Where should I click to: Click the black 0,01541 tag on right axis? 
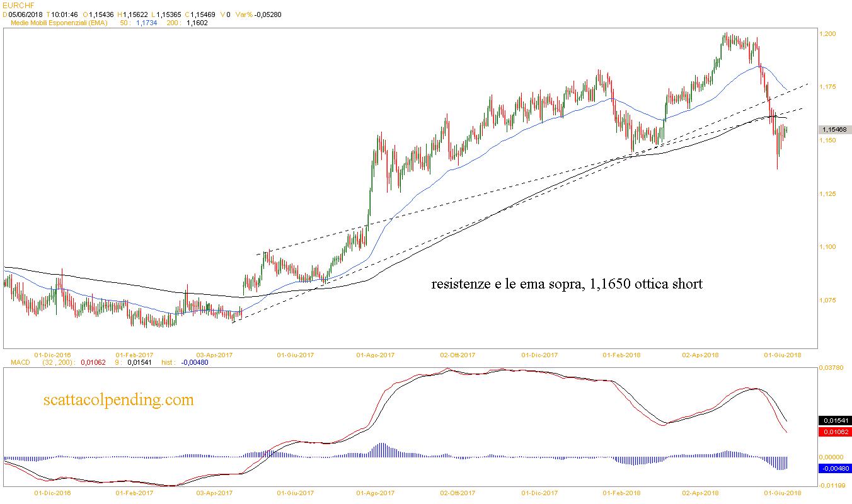834,420
